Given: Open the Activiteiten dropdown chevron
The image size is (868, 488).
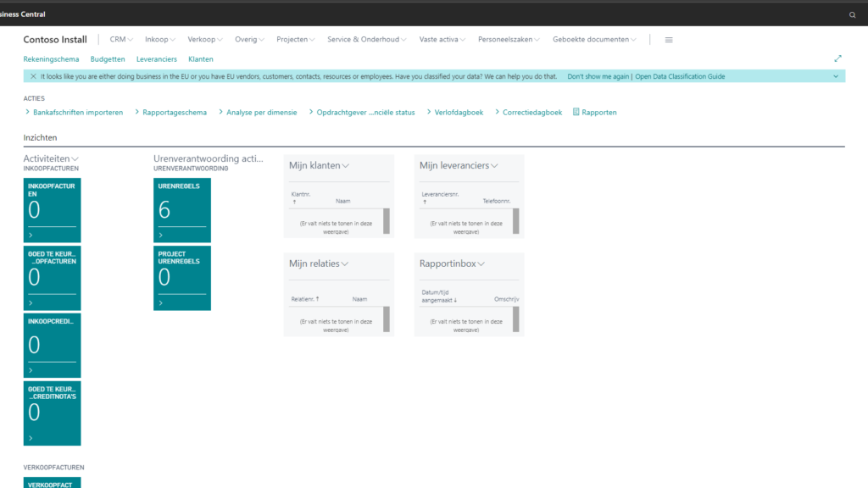Looking at the screenshot, I should 75,158.
